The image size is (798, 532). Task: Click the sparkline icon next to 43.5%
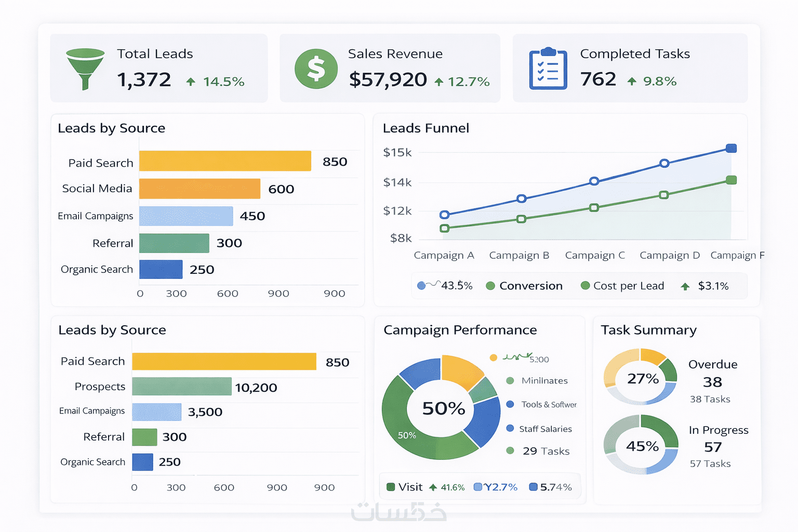click(x=429, y=285)
